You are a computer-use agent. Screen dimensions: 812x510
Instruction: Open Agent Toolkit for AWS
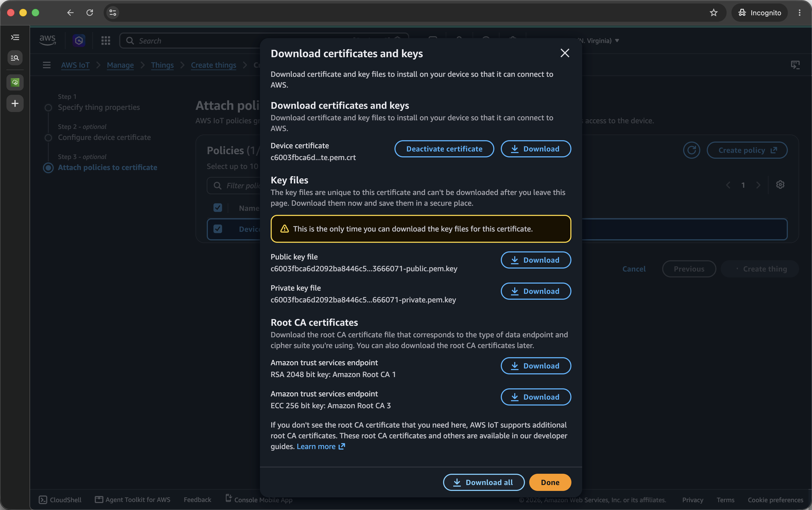point(133,500)
